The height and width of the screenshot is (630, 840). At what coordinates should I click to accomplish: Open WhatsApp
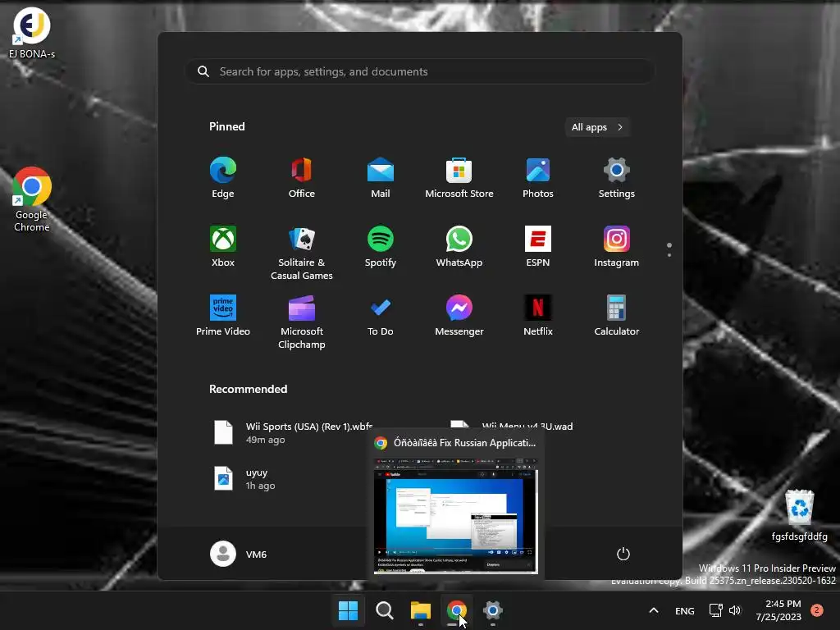(x=459, y=247)
